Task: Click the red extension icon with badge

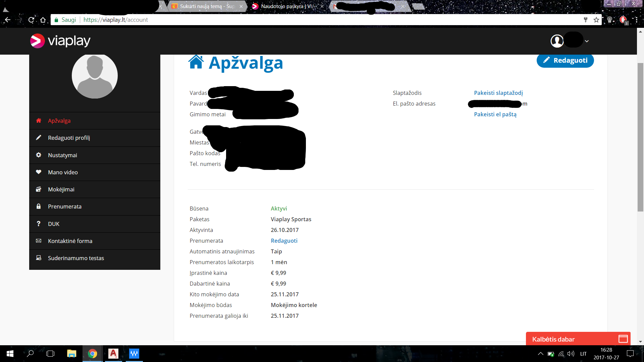Action: pos(623,20)
